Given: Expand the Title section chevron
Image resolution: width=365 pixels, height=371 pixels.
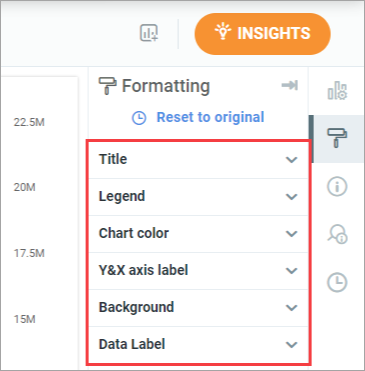Looking at the screenshot, I should pyautogui.click(x=292, y=160).
